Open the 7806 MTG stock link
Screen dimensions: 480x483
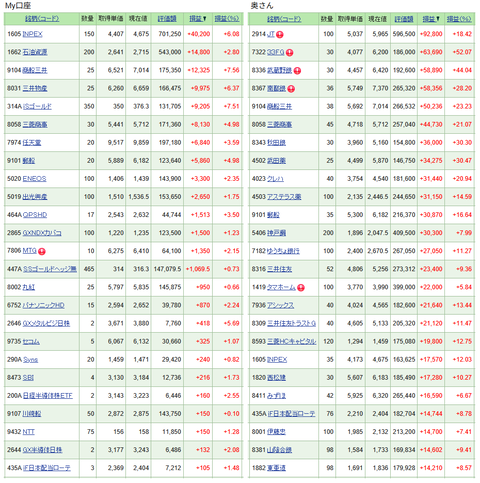point(29,251)
